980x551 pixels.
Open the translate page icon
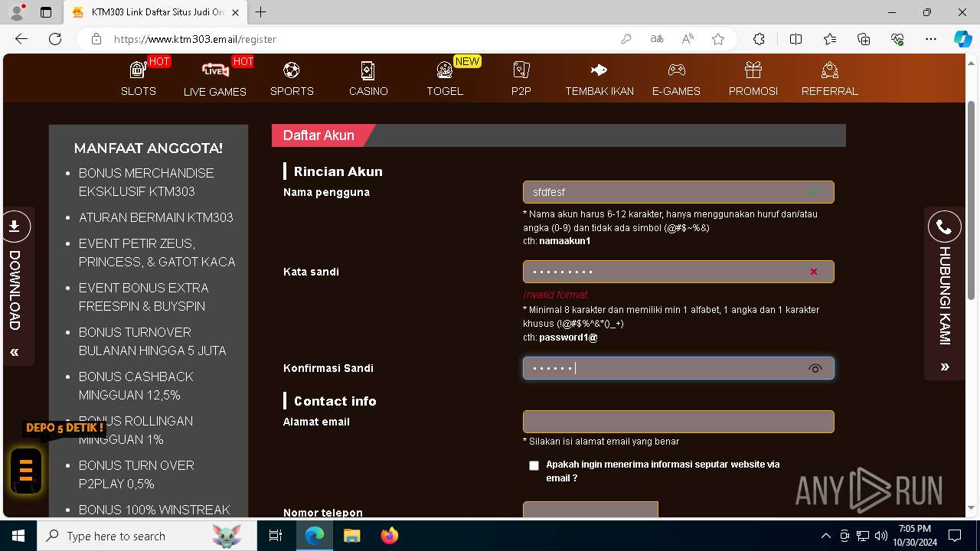pos(657,39)
